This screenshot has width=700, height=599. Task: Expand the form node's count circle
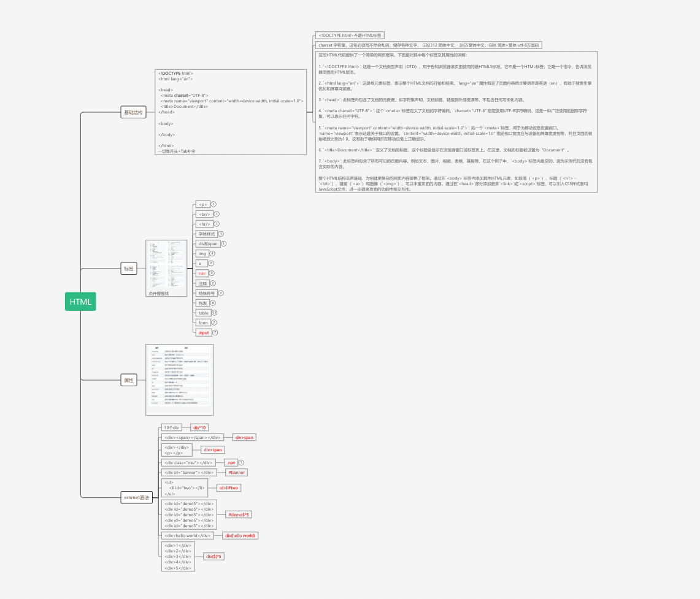[x=214, y=322]
